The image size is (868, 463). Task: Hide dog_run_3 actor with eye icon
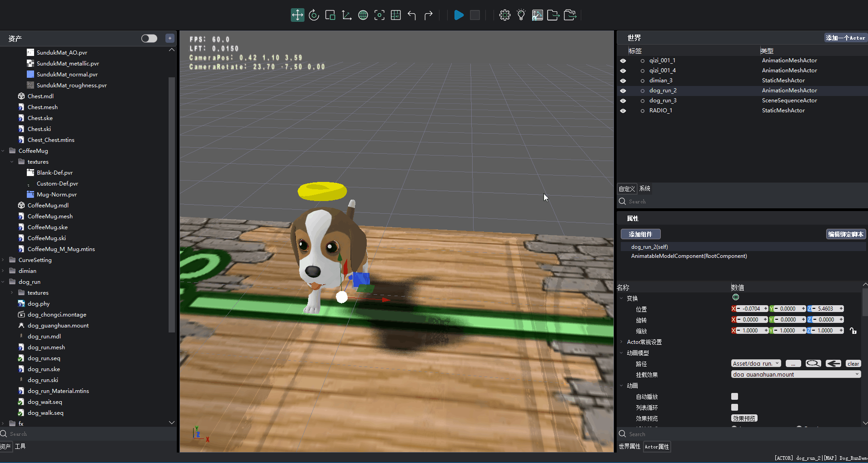pos(623,101)
